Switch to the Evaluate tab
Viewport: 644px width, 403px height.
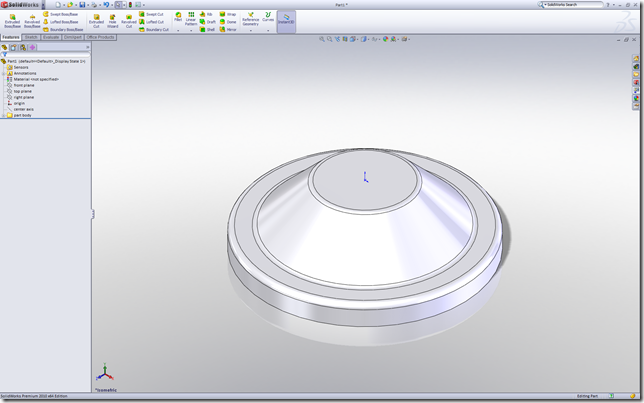tap(51, 37)
